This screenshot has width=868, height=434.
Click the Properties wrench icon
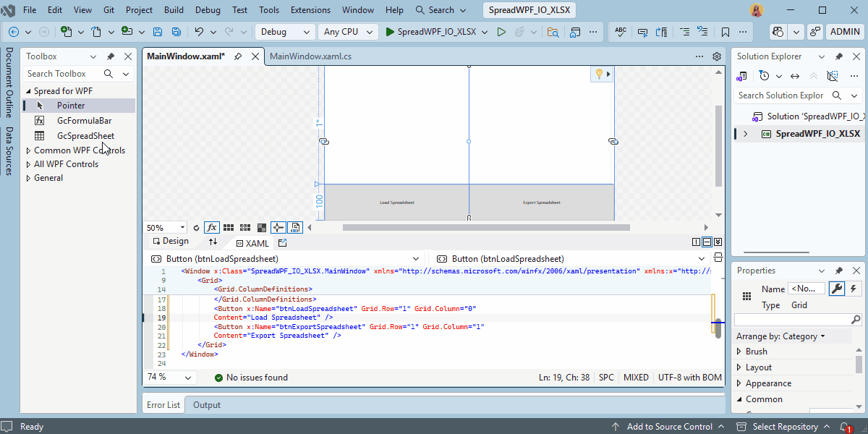(x=837, y=289)
